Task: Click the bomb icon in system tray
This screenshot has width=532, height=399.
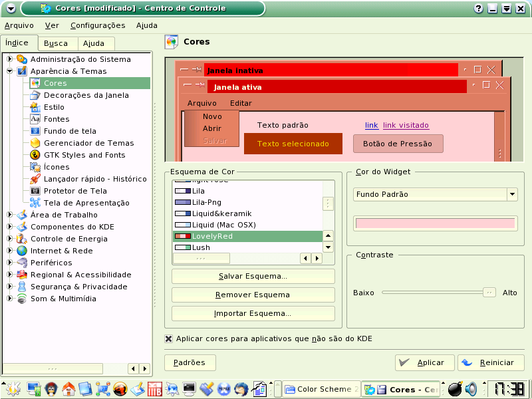Action: [x=455, y=389]
